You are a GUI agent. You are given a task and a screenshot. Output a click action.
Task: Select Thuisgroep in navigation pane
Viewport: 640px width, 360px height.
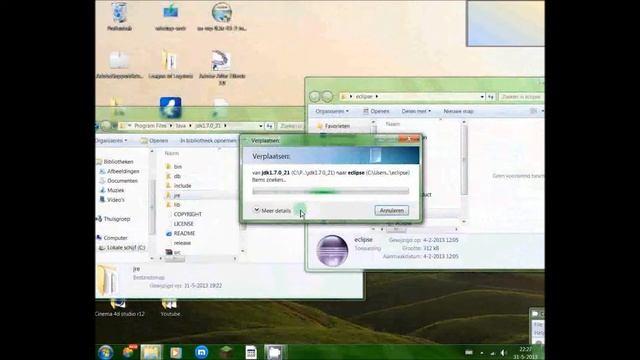113,219
